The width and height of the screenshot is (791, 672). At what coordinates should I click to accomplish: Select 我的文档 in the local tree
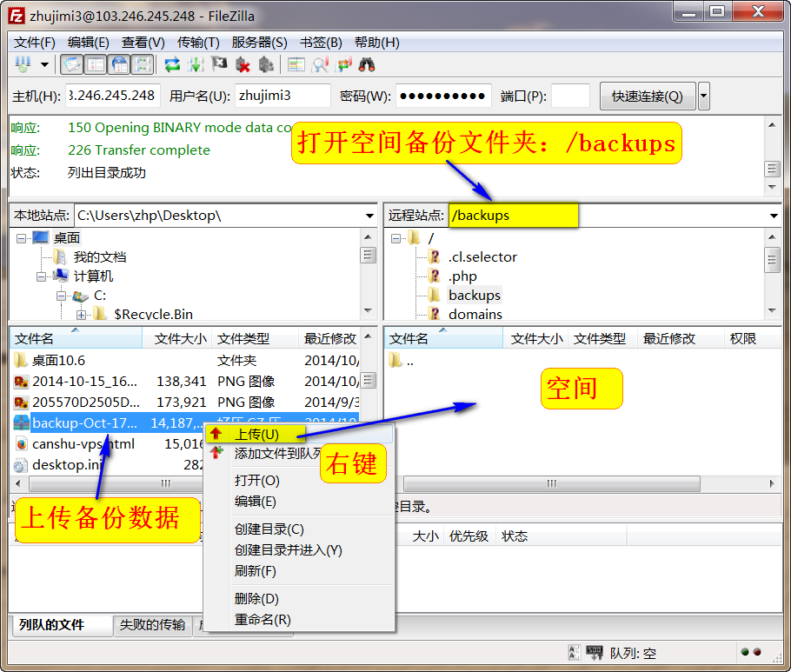click(100, 257)
